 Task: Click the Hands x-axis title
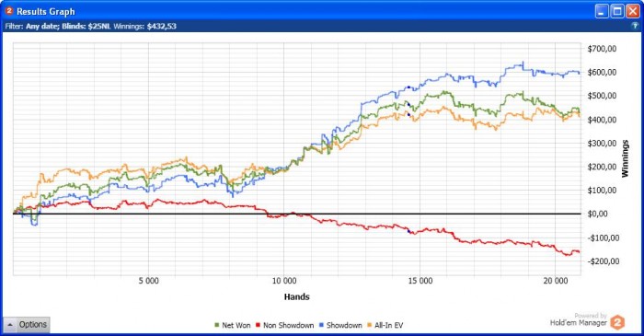[296, 296]
